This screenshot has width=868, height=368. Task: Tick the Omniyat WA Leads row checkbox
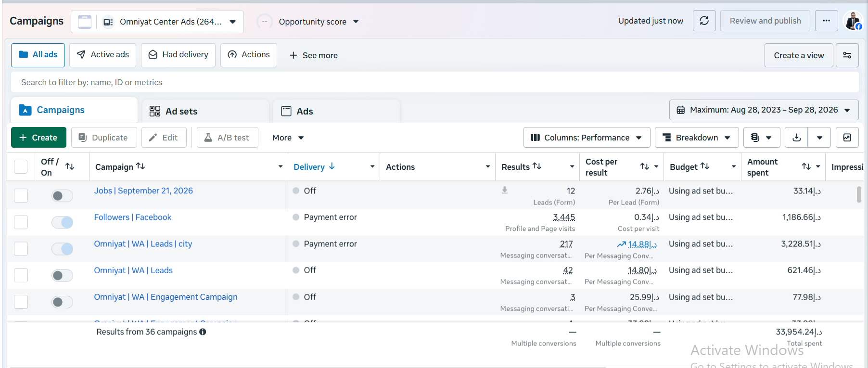21,276
